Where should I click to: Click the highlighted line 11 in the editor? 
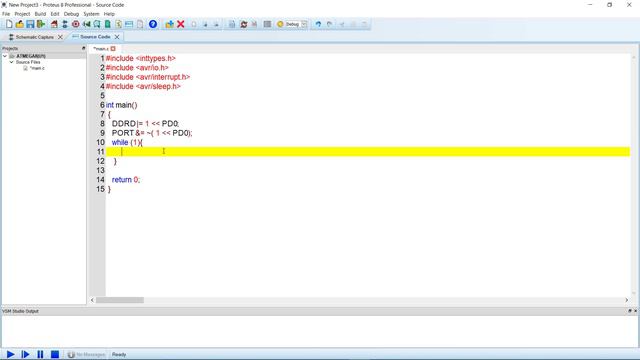(x=368, y=152)
